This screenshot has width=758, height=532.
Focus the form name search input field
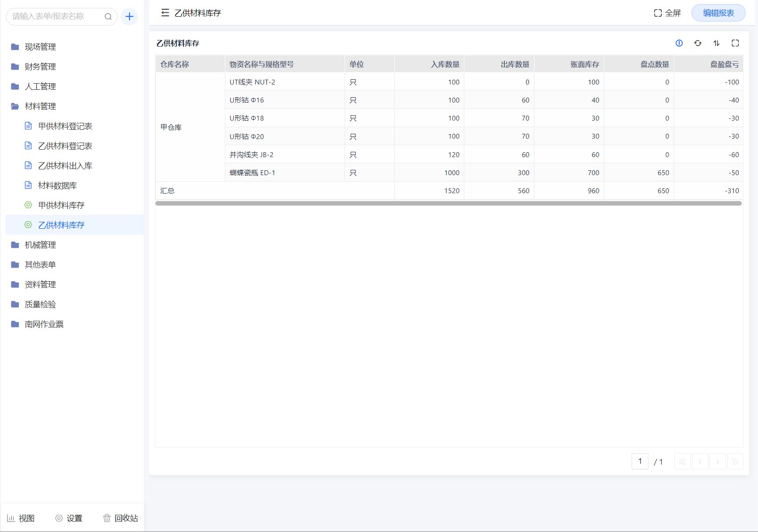[x=55, y=17]
